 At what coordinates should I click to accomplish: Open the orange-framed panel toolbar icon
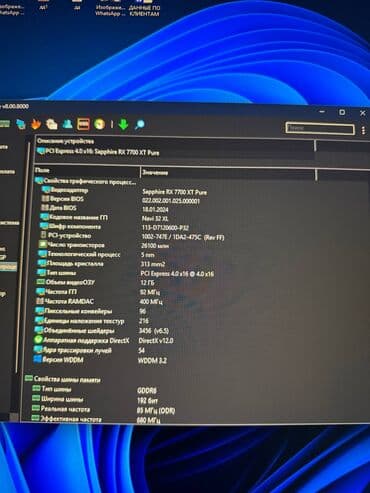click(x=83, y=124)
